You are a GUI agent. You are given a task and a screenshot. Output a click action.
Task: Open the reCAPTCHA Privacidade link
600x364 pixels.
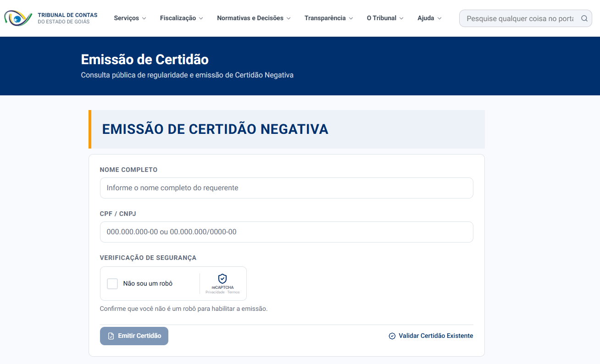[x=215, y=292]
